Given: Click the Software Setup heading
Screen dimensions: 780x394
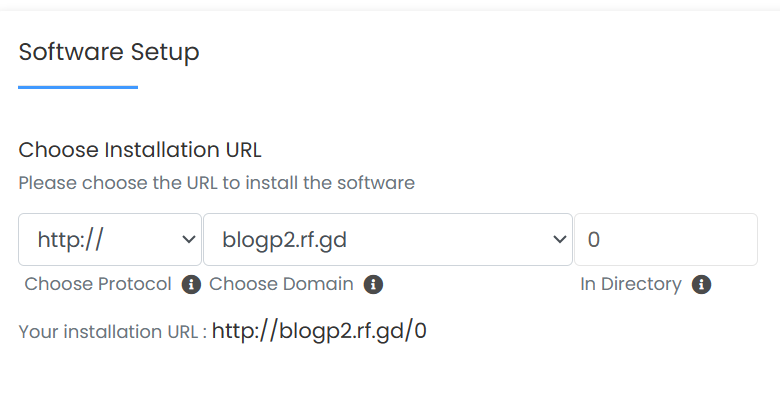Looking at the screenshot, I should (109, 52).
